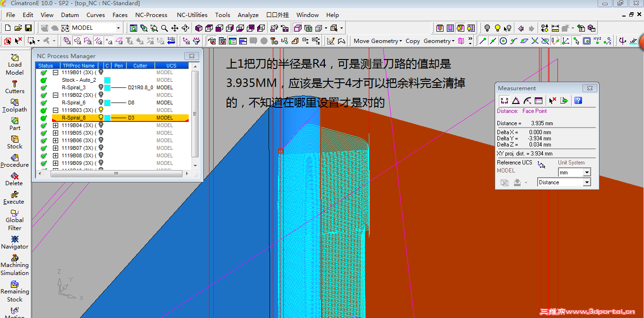Start Machining Simulation from sidebar
The image size is (644, 318).
[x=15, y=265]
